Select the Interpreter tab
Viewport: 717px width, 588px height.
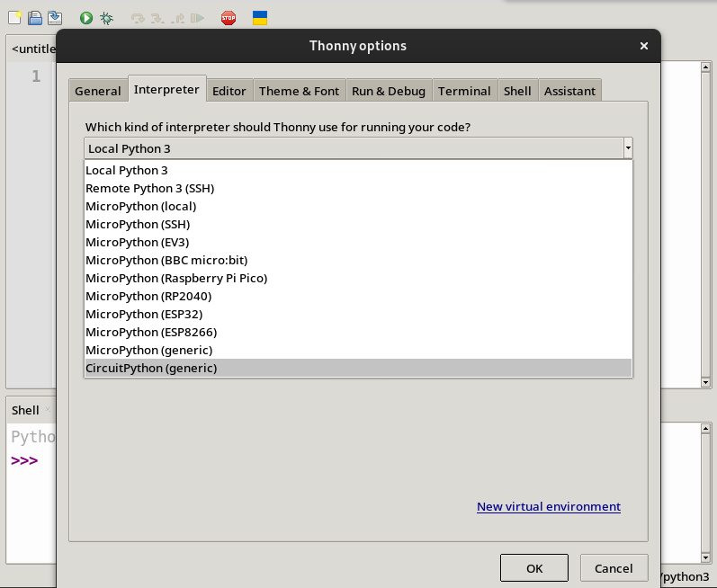click(166, 89)
